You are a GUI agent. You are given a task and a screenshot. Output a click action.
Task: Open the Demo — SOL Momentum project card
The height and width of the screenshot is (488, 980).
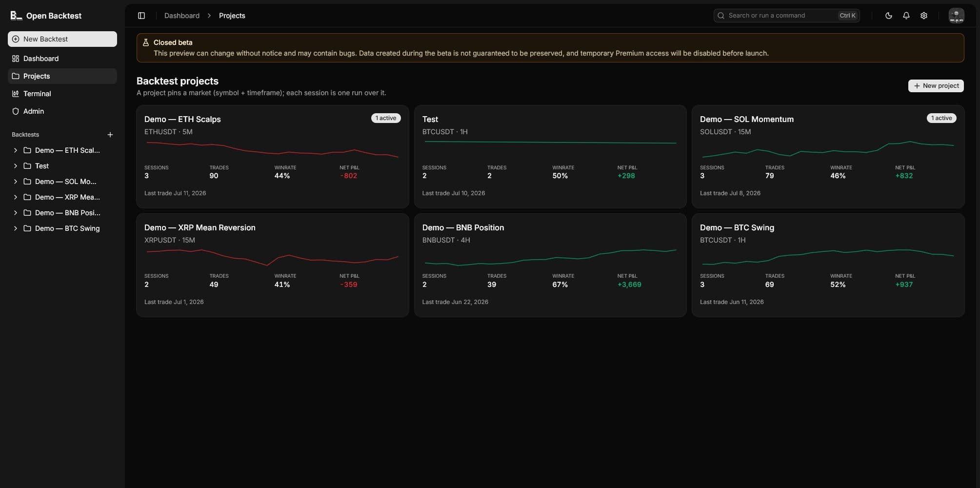pyautogui.click(x=828, y=157)
